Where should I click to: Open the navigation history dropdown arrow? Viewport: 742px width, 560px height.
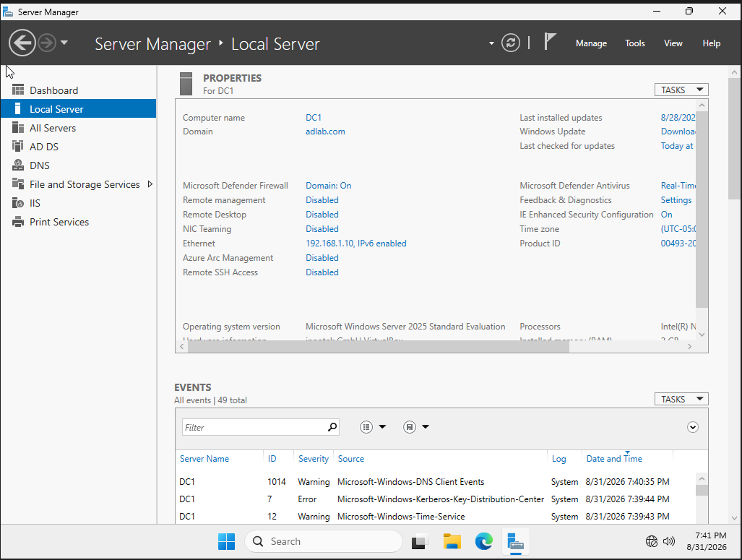click(x=64, y=43)
